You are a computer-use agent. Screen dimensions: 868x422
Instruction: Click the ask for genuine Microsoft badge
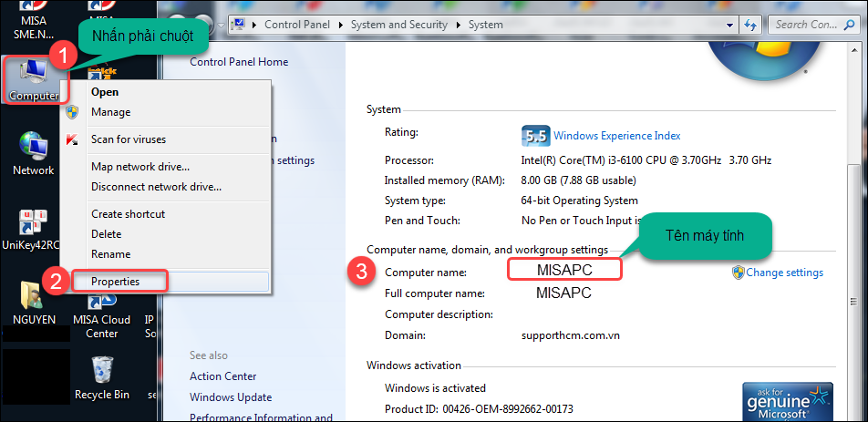coord(787,402)
